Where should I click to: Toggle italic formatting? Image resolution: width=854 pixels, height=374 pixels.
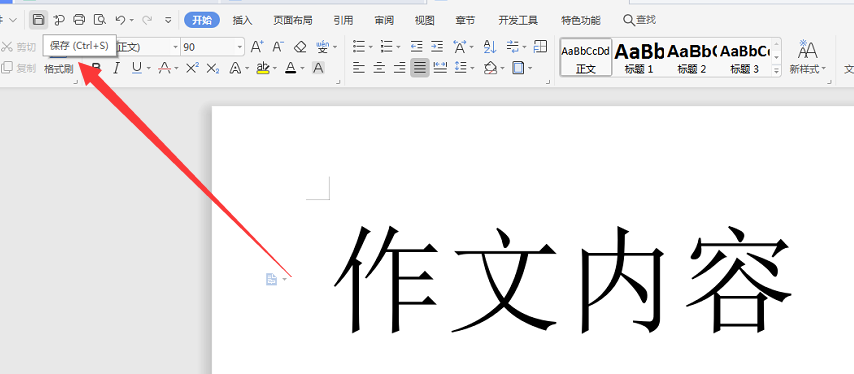tap(115, 68)
